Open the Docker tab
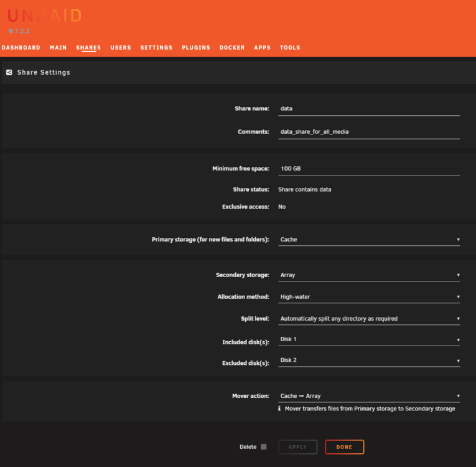This screenshot has height=467, width=476. (x=232, y=48)
